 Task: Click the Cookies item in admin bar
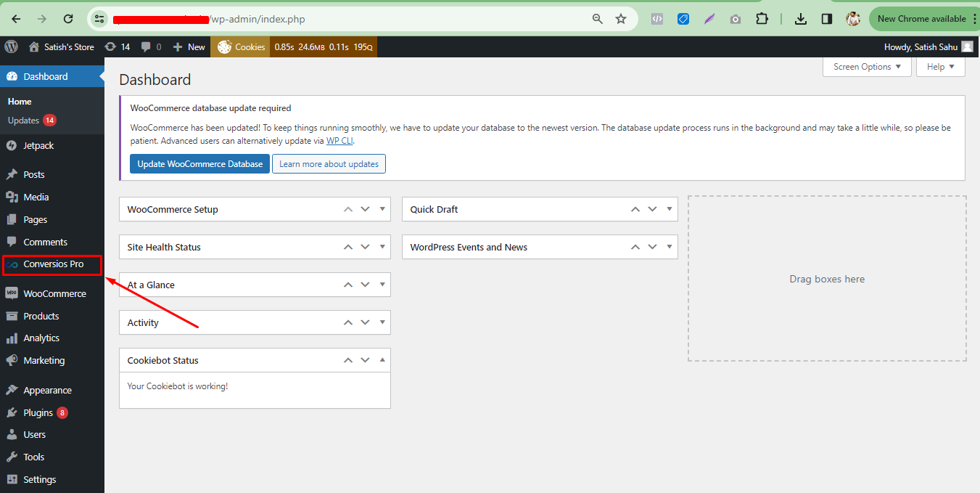[242, 46]
